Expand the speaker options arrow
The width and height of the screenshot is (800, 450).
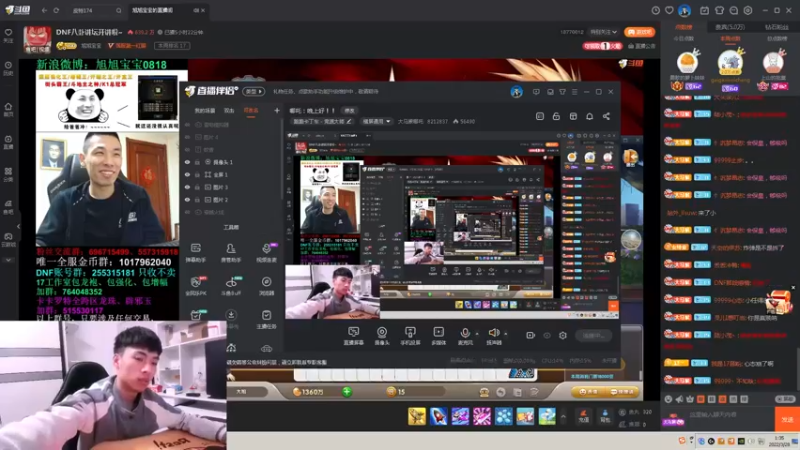click(506, 334)
